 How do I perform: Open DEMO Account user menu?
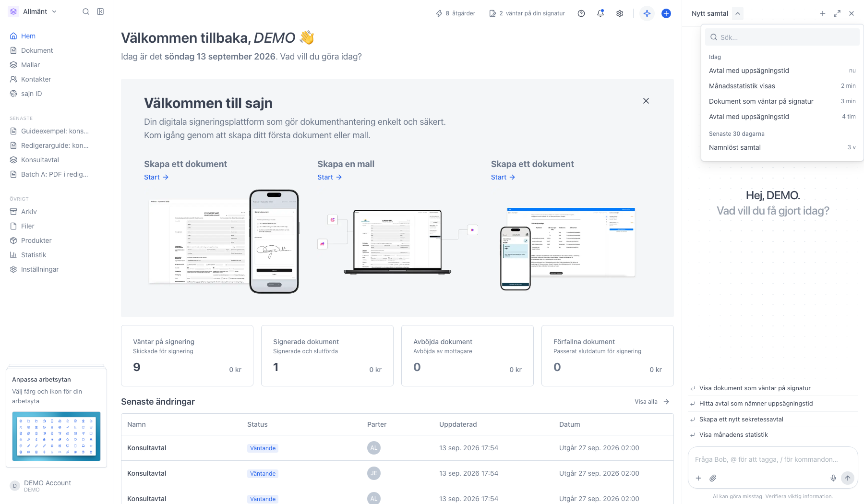pyautogui.click(x=57, y=486)
